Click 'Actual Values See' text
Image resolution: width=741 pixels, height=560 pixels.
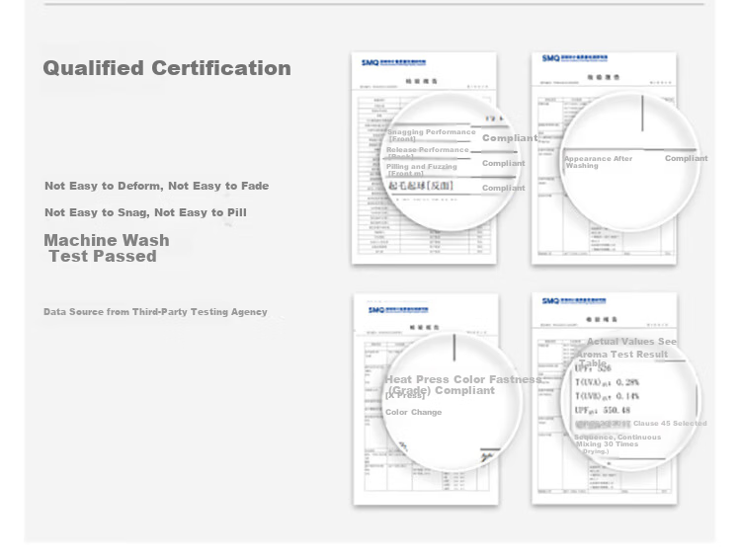(x=631, y=341)
